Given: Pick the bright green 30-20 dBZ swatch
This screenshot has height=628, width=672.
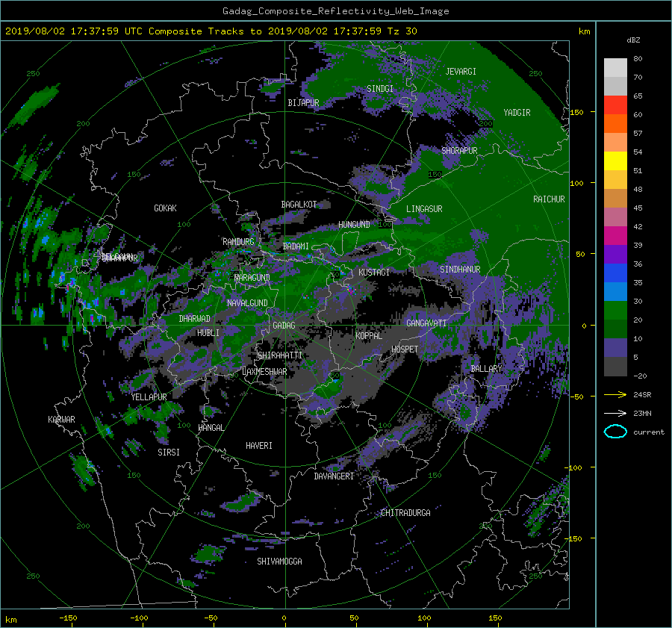Looking at the screenshot, I should coord(615,311).
